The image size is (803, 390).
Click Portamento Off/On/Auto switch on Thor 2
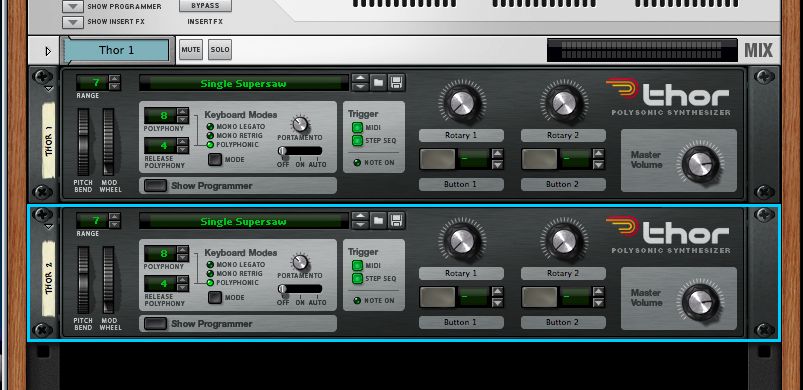[x=300, y=289]
